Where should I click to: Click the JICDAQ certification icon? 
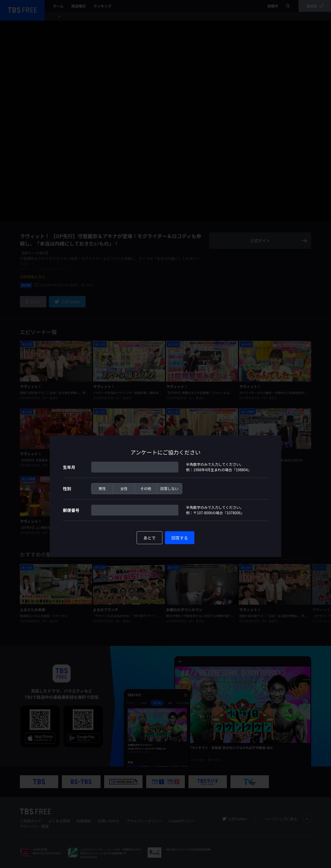154,853
